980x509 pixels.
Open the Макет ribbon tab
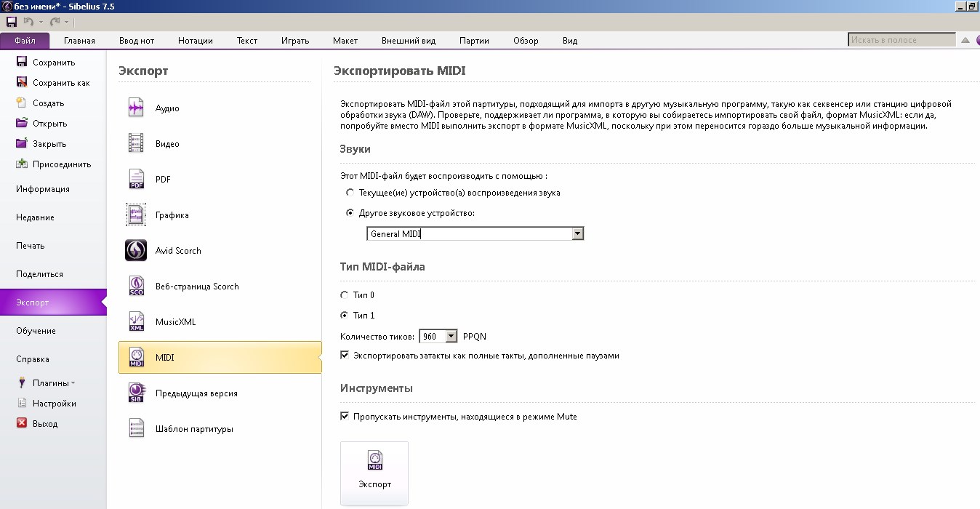click(345, 41)
